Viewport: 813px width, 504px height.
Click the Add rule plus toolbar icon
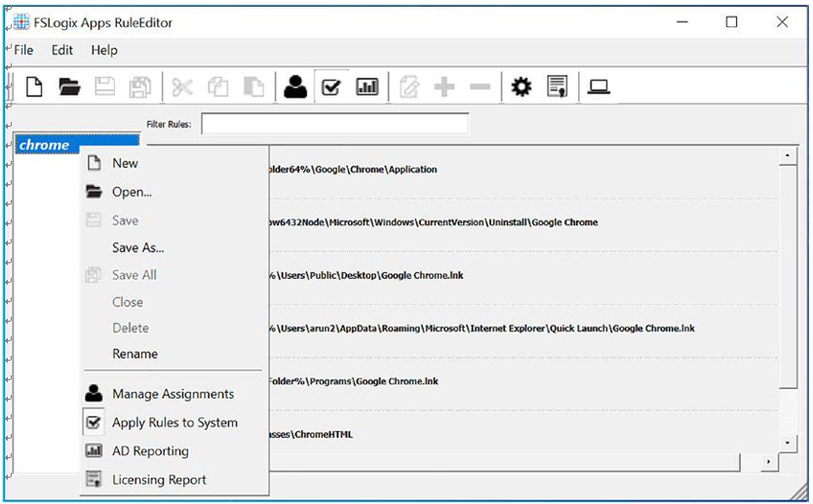pos(445,87)
